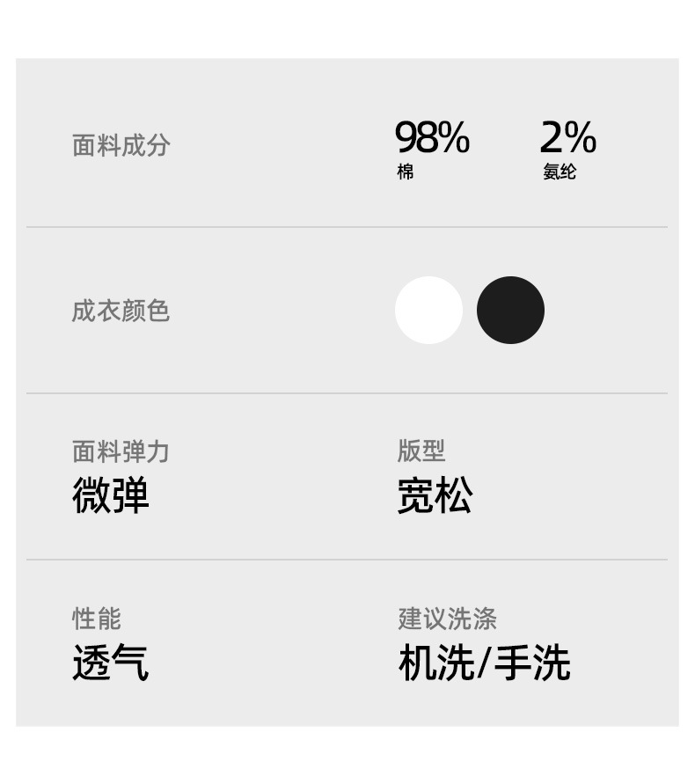The image size is (695, 784).
Task: Click the 建议洗涤 heading
Action: click(447, 618)
